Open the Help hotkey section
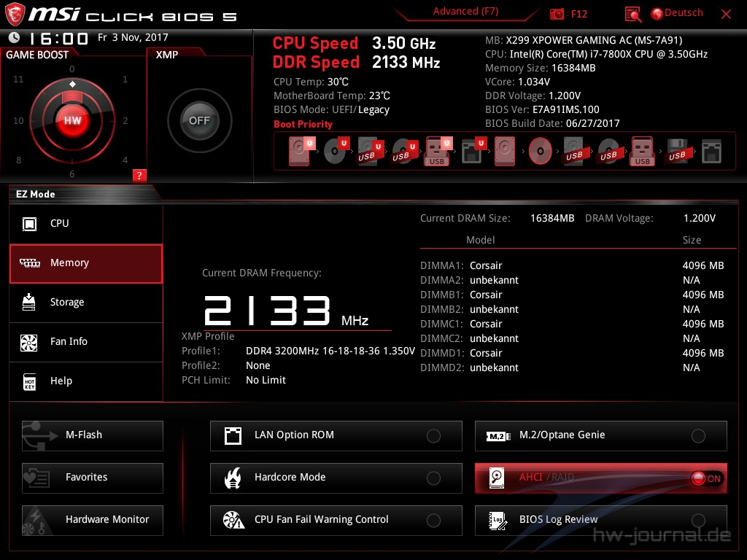Screen dimensions: 747x560 [86, 381]
